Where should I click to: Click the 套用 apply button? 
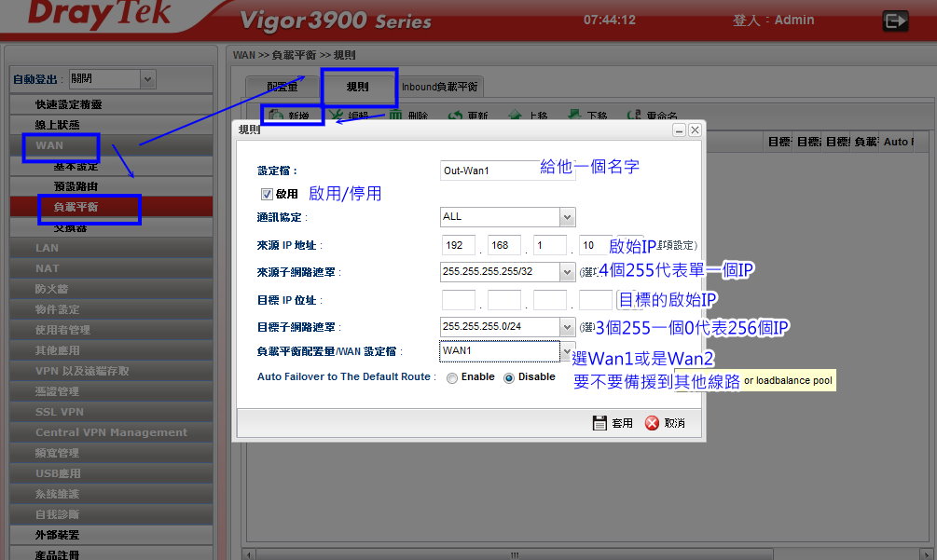(x=613, y=423)
